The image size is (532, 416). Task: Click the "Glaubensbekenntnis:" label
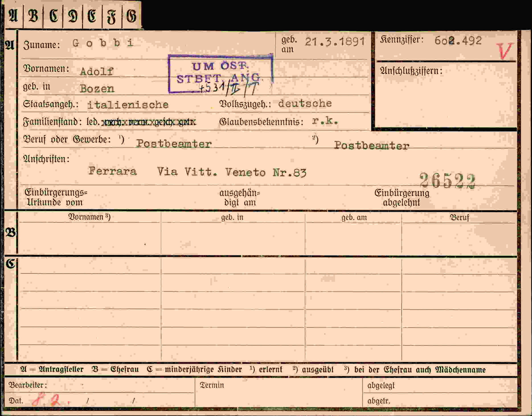[261, 122]
